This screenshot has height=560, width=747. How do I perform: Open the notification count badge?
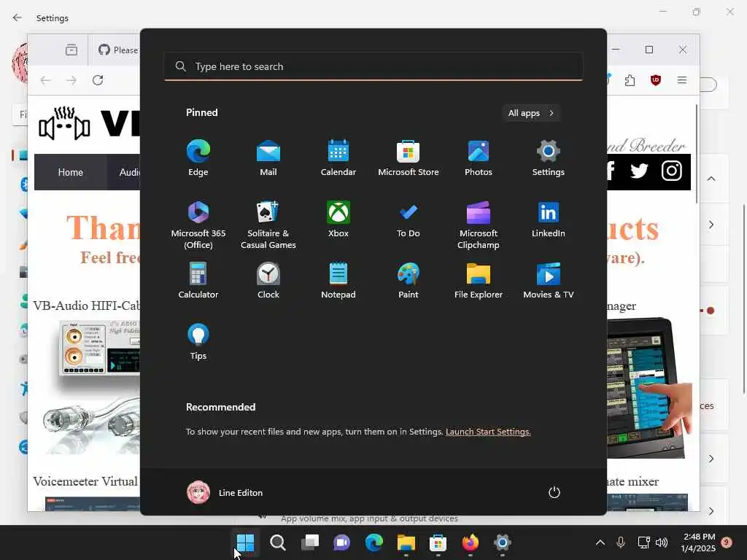pos(727,542)
